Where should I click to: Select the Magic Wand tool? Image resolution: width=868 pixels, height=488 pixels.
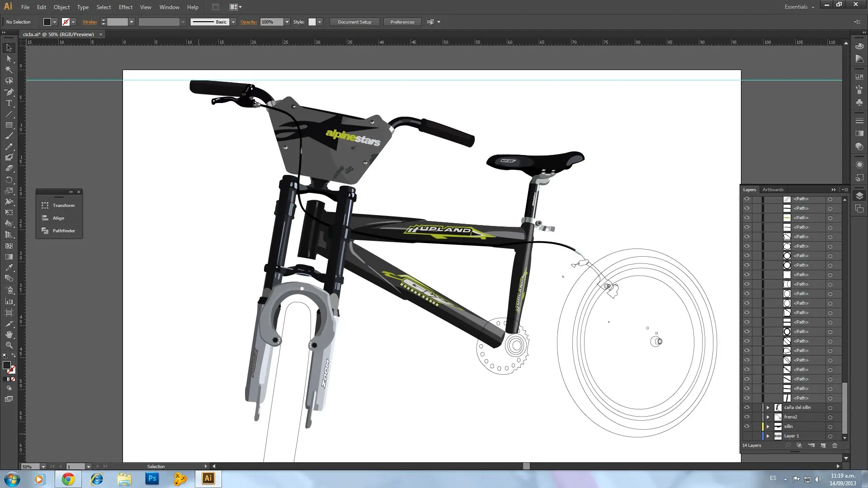pyautogui.click(x=9, y=70)
